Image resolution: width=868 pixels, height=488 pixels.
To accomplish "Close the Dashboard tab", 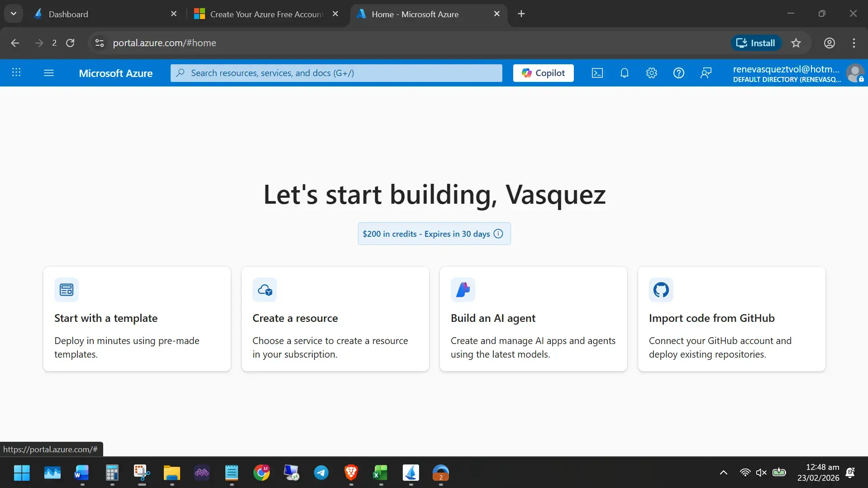I will click(x=174, y=14).
